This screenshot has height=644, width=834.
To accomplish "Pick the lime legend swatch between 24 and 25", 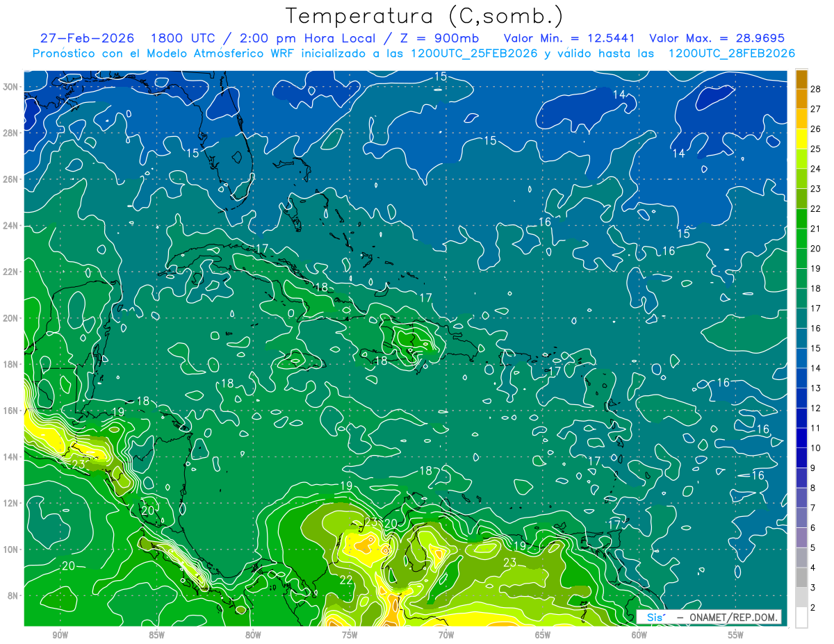I will coord(801,159).
